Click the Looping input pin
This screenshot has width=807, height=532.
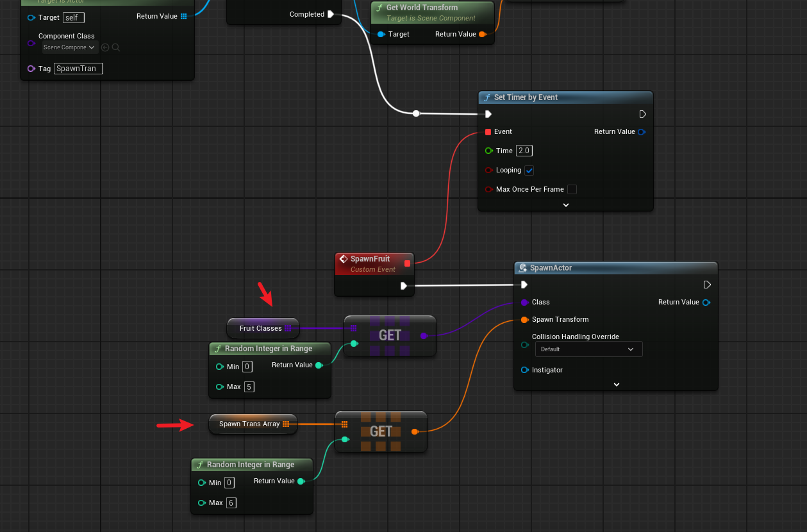point(489,170)
